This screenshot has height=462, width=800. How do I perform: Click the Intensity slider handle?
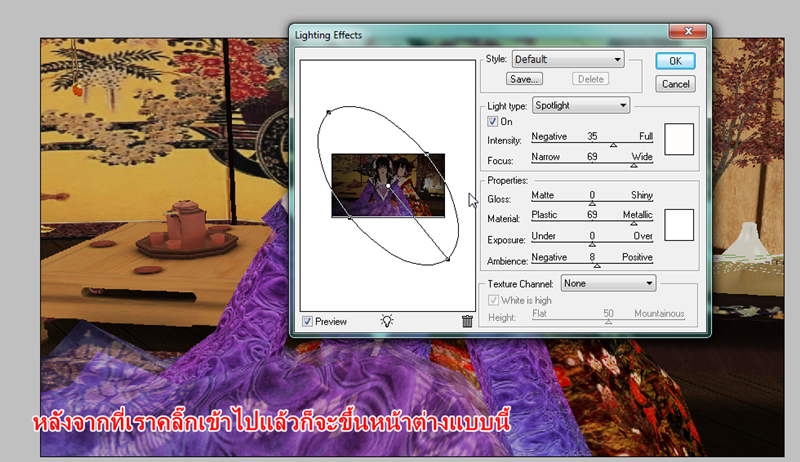(613, 145)
